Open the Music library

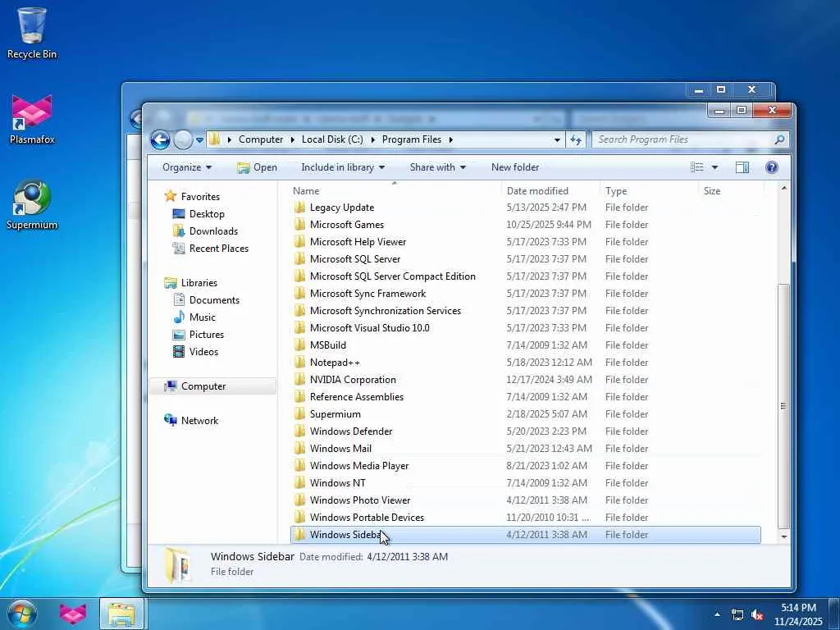(x=194, y=317)
